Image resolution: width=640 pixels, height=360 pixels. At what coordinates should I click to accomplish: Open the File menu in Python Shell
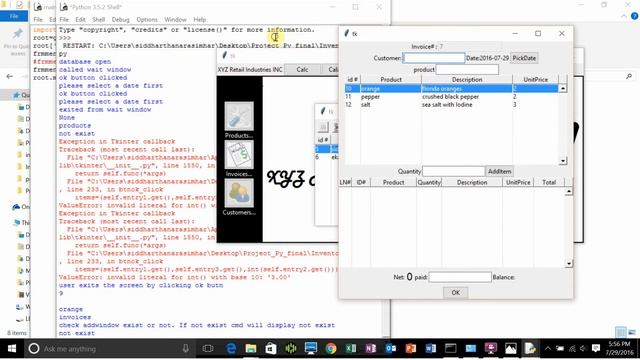[x=64, y=20]
